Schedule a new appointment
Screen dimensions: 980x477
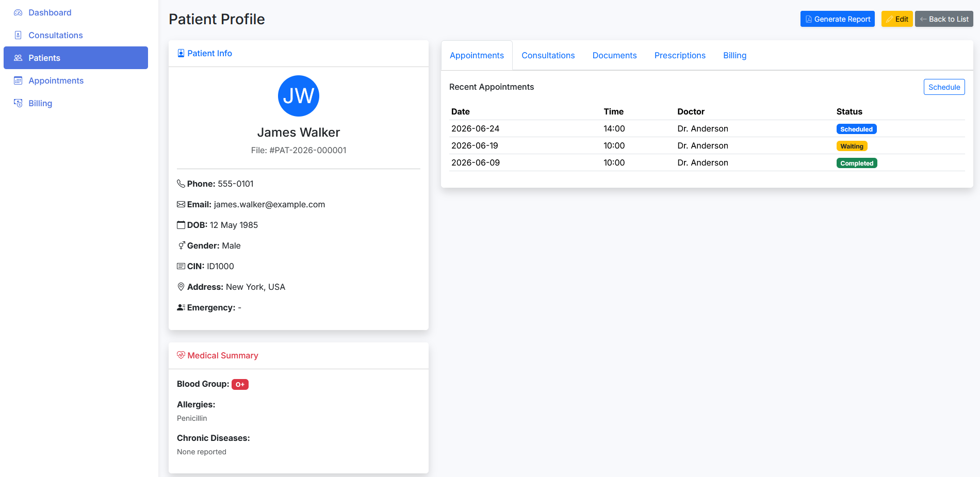(x=944, y=87)
